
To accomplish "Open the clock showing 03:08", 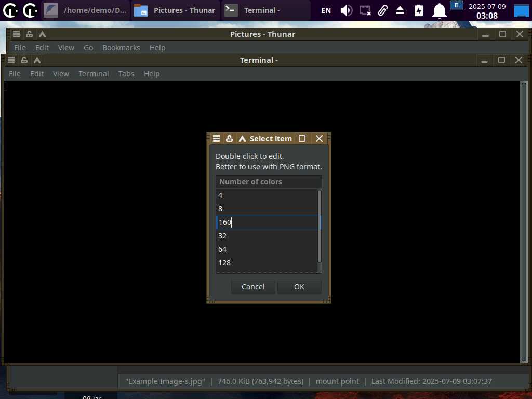I will (x=487, y=11).
